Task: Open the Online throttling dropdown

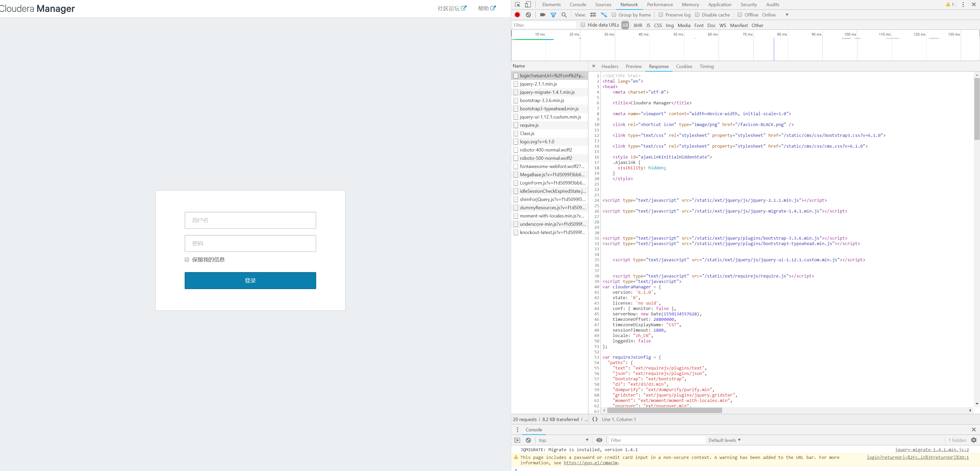Action: click(775, 15)
